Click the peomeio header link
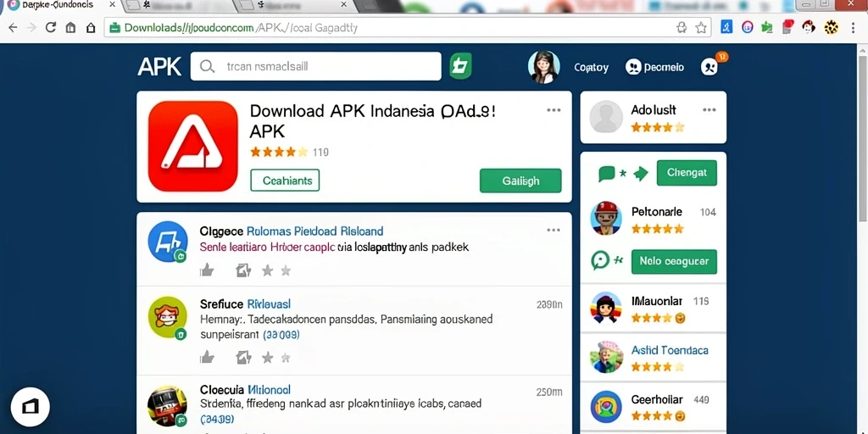 pyautogui.click(x=655, y=68)
